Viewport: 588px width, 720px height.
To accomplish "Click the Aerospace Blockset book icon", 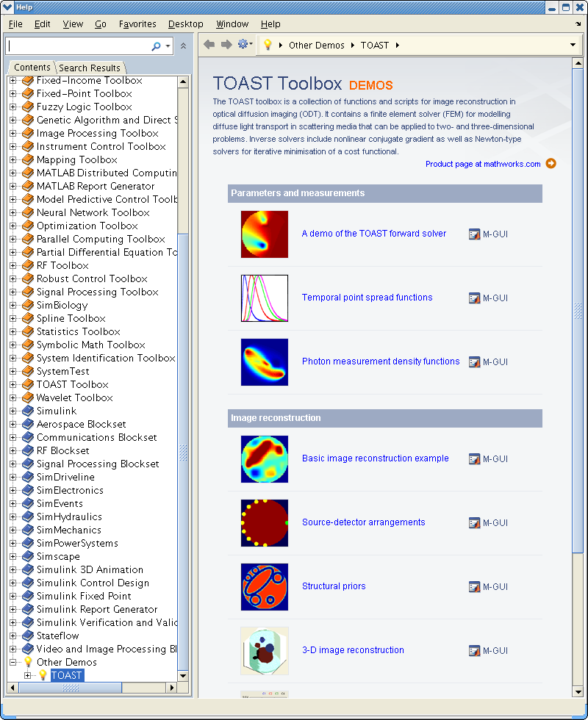I will [28, 424].
